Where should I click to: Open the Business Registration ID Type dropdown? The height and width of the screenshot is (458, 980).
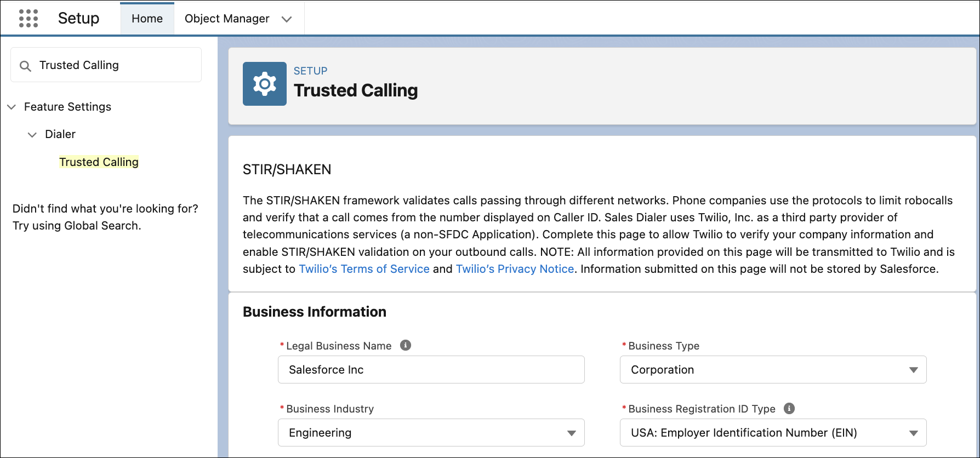click(773, 433)
